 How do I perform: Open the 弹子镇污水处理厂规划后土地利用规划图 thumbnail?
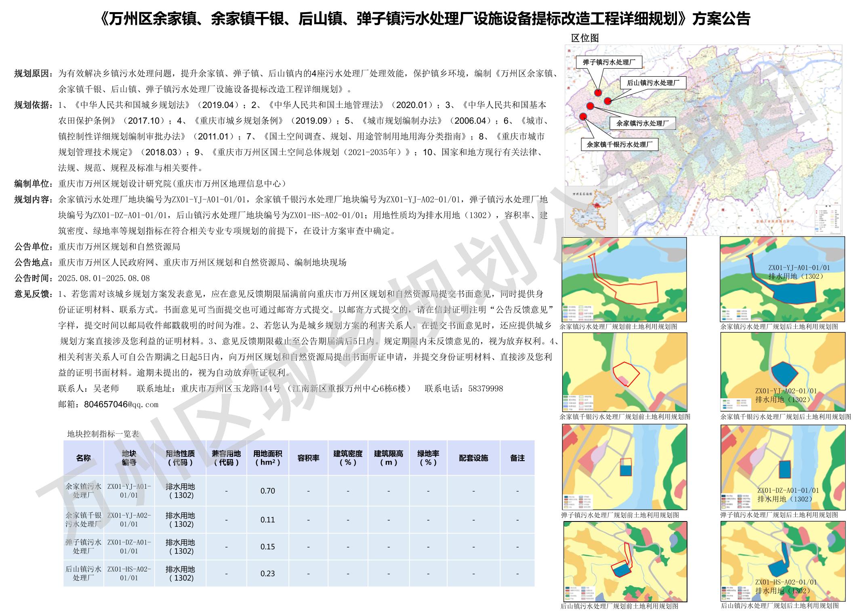(x=783, y=467)
